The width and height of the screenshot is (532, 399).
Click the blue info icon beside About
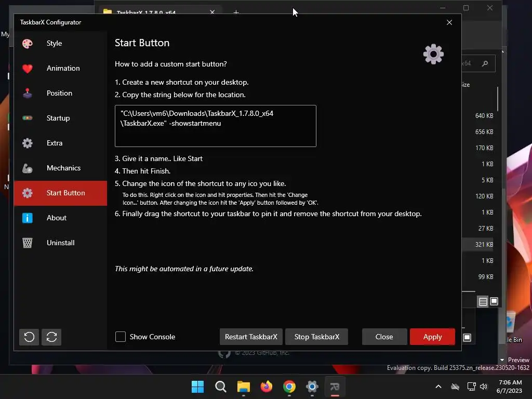pos(28,218)
